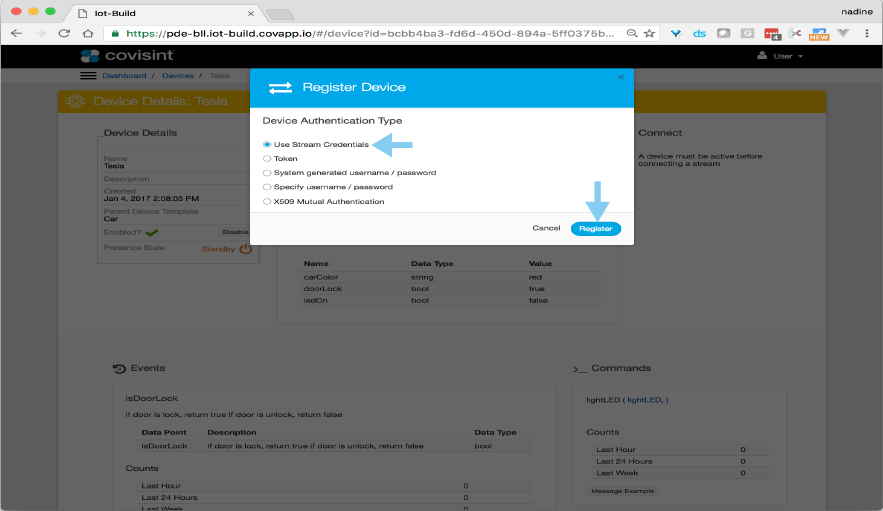Open the Devices breadcrumb link
The width and height of the screenshot is (883, 511).
pyautogui.click(x=178, y=76)
